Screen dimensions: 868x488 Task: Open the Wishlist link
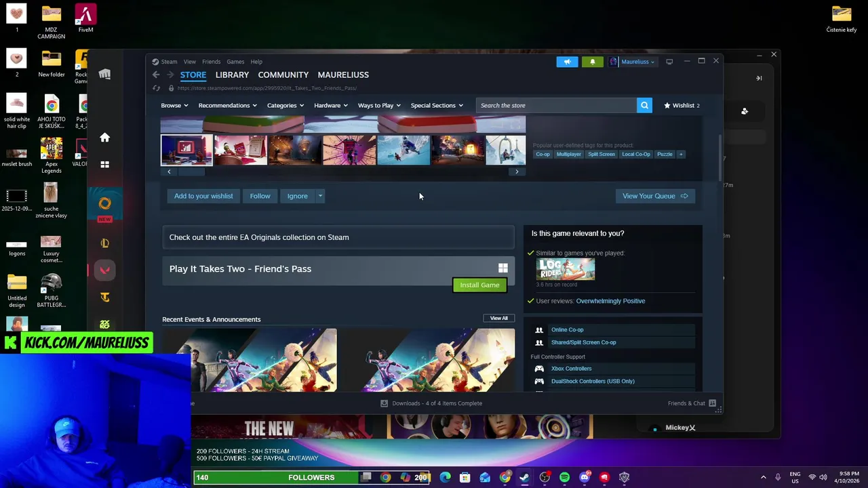(682, 105)
